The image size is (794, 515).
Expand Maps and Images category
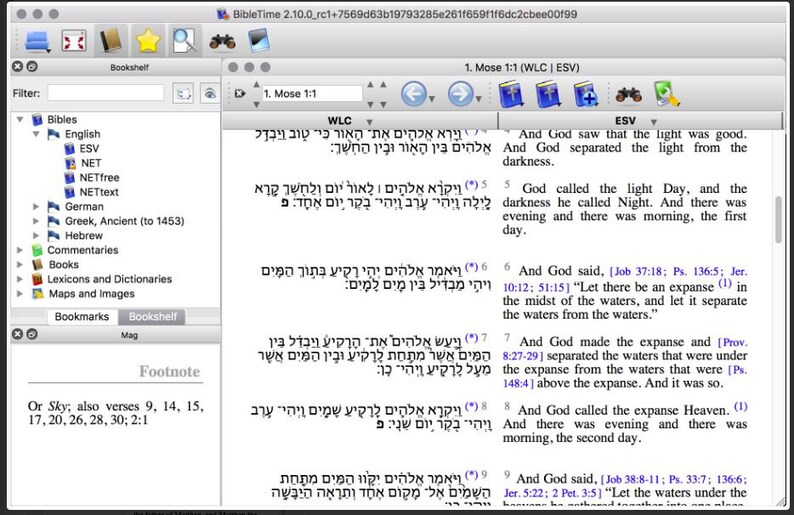coord(20,294)
